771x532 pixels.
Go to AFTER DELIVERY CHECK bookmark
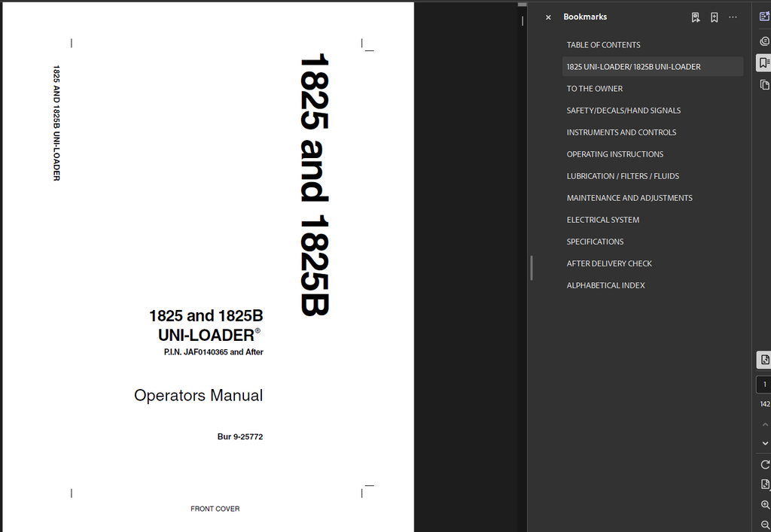(x=609, y=264)
